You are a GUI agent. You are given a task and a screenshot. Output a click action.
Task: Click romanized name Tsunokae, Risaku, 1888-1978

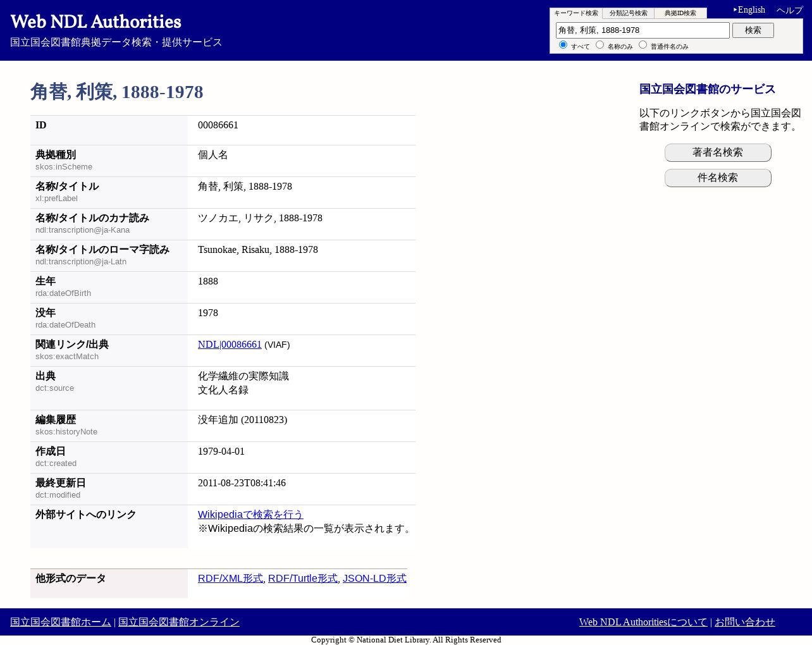pos(258,250)
